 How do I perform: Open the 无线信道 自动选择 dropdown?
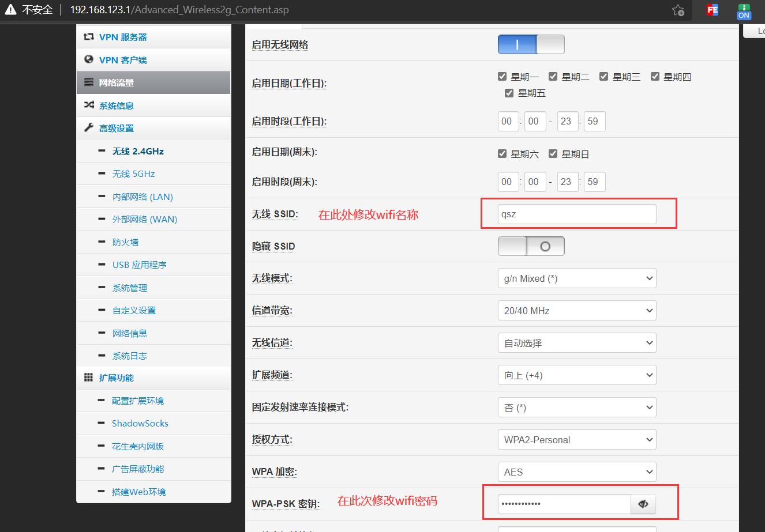click(x=576, y=342)
